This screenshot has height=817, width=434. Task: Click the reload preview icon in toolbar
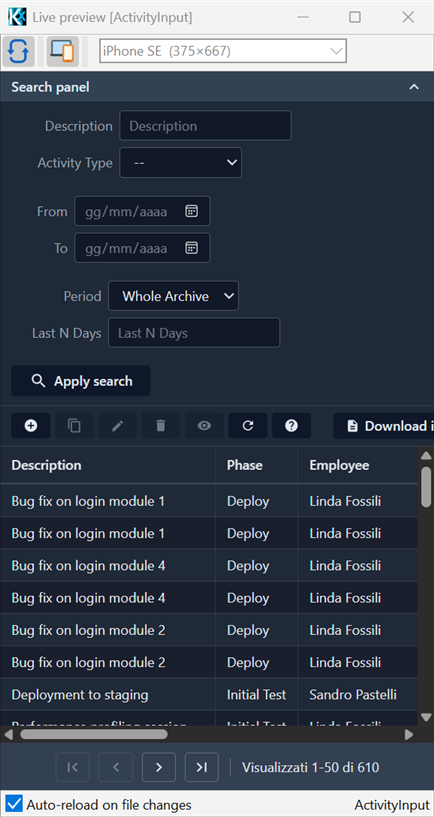point(18,52)
